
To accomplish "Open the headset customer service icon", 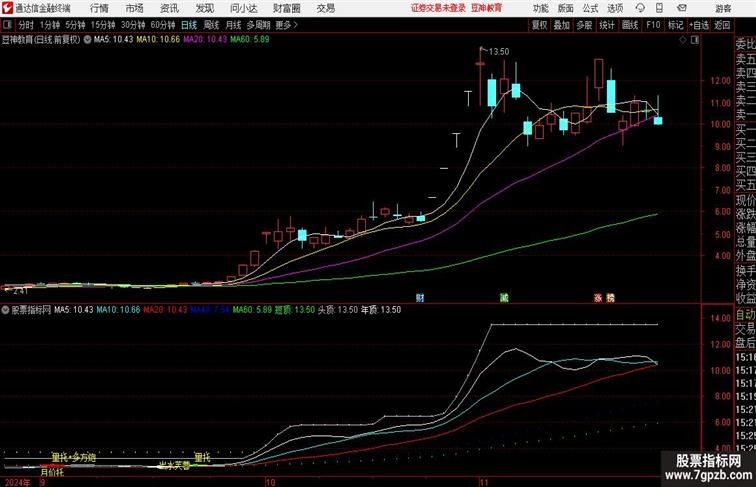I will 640,8.
